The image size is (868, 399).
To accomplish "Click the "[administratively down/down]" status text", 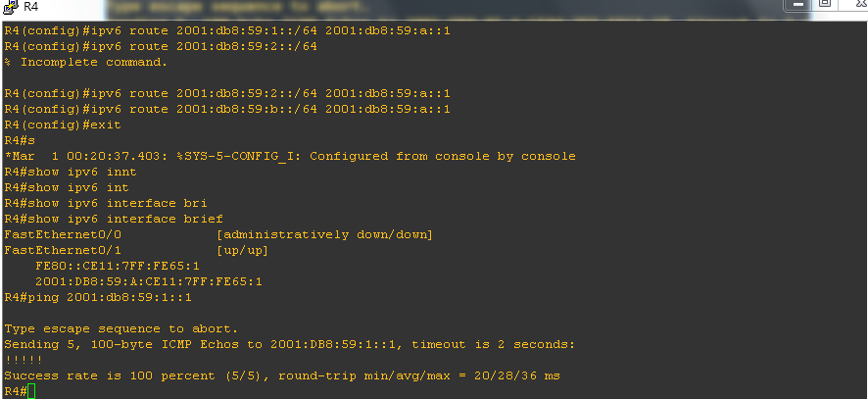I will click(324, 234).
